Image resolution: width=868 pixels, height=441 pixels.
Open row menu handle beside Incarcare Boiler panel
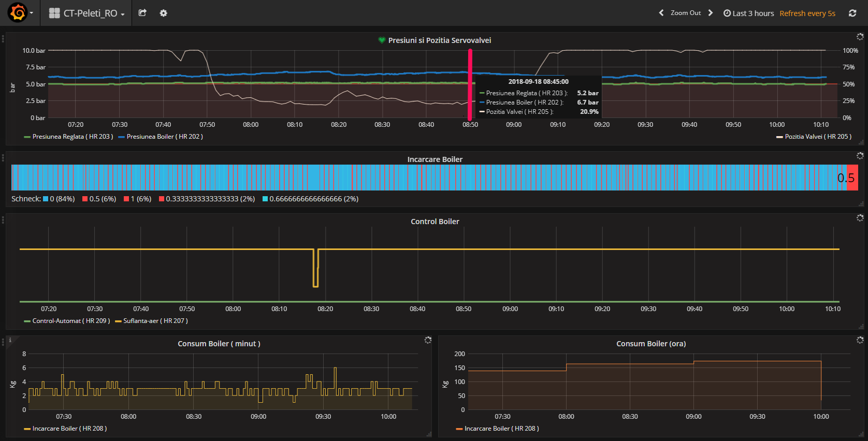pyautogui.click(x=3, y=158)
